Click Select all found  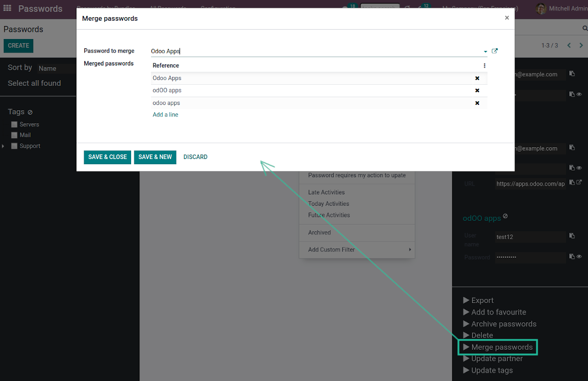(34, 83)
